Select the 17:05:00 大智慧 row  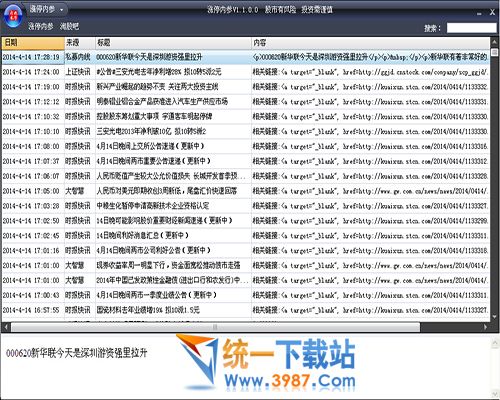(x=246, y=191)
